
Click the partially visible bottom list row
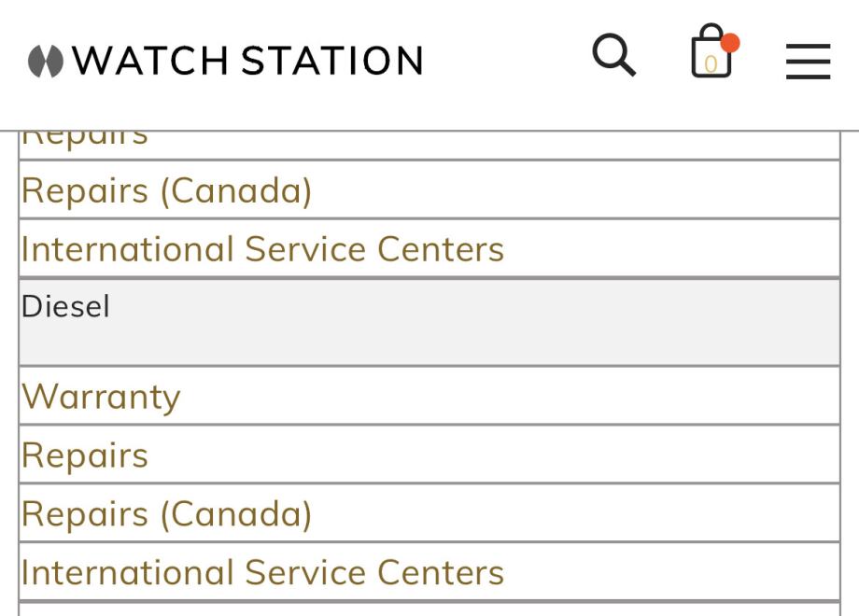click(x=429, y=609)
